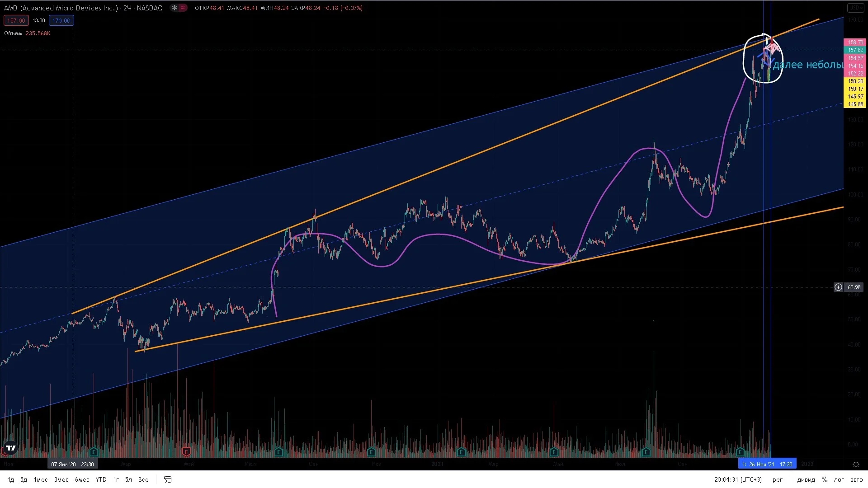Click the 157.82 price label
This screenshot has width=868, height=488.
855,50
